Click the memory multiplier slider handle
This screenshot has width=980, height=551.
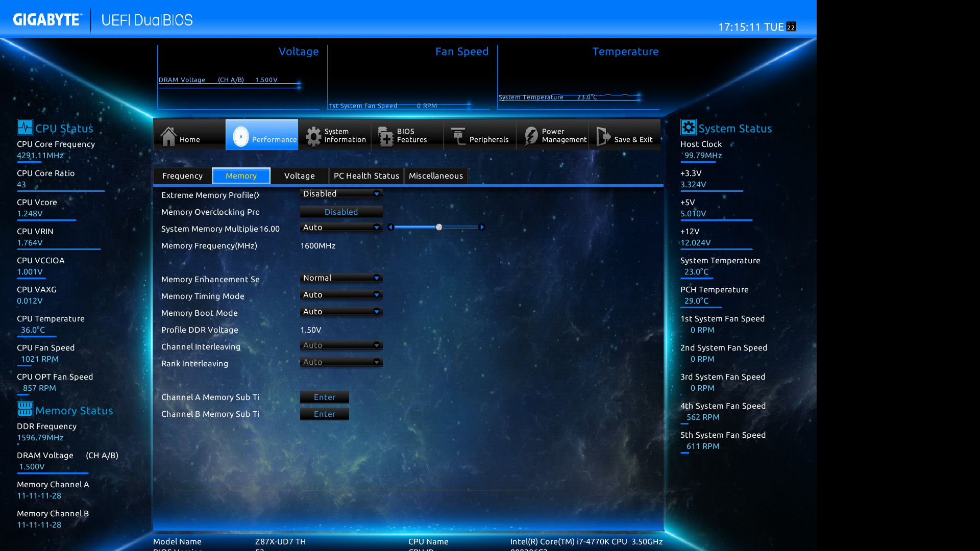point(439,227)
